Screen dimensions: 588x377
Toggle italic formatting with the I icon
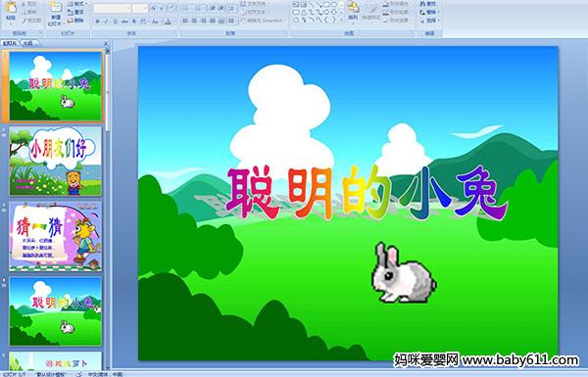click(107, 22)
